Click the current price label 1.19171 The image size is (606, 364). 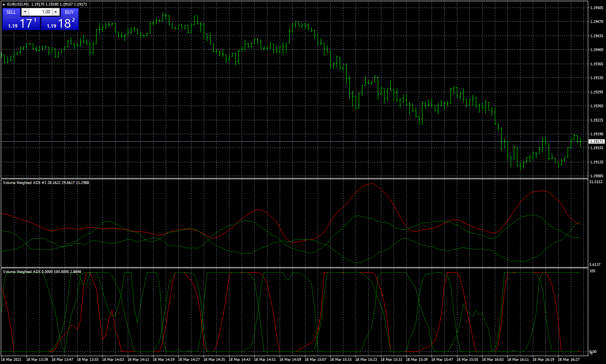point(597,141)
